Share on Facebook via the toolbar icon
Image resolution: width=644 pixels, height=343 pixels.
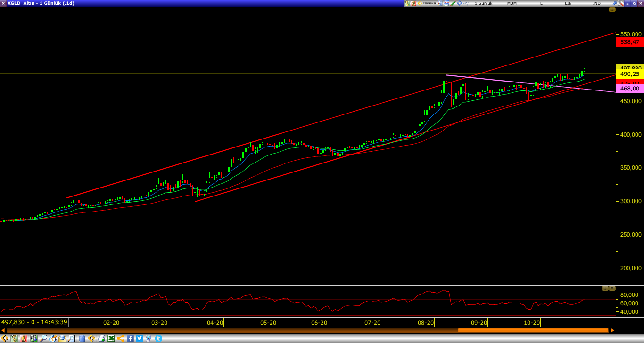(x=130, y=338)
